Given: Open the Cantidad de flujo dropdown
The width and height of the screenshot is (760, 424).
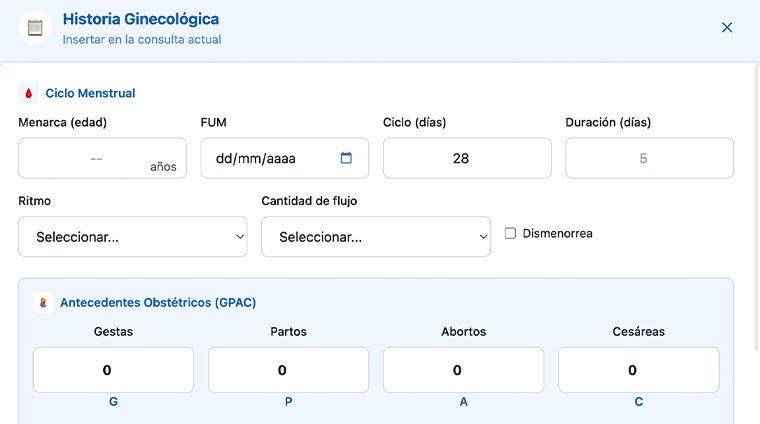Looking at the screenshot, I should [375, 237].
